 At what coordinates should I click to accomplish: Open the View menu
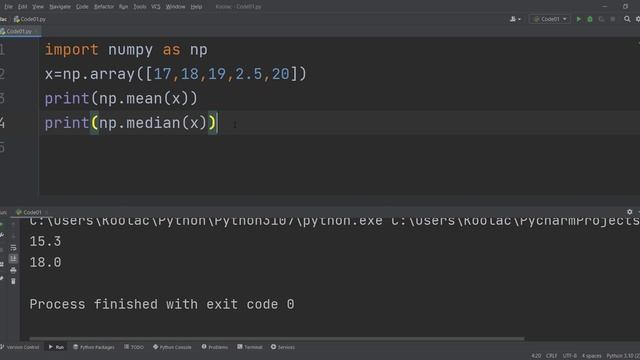[x=38, y=7]
